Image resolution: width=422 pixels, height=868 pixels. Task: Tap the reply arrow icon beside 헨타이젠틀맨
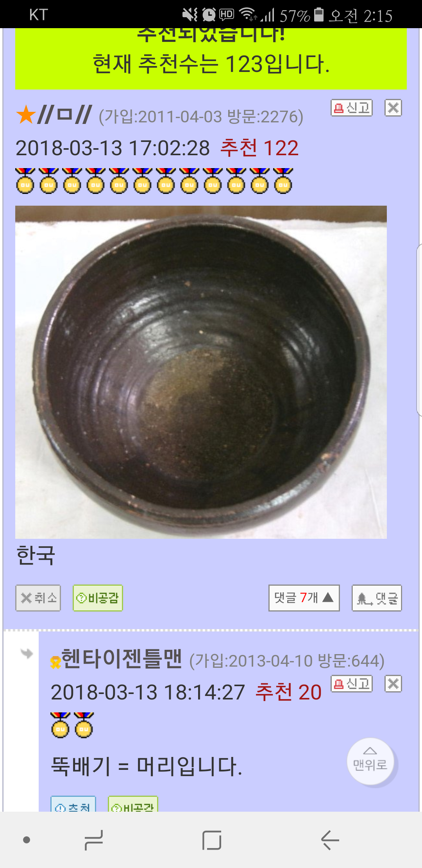tap(27, 653)
